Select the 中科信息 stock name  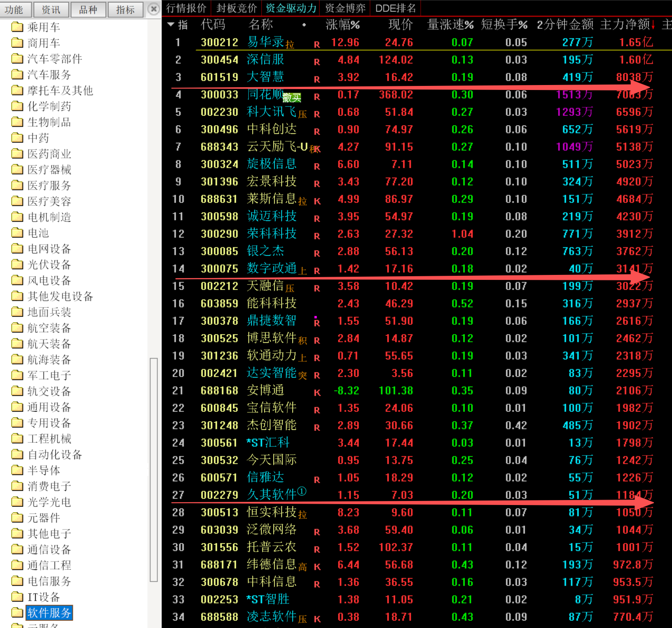click(x=272, y=582)
